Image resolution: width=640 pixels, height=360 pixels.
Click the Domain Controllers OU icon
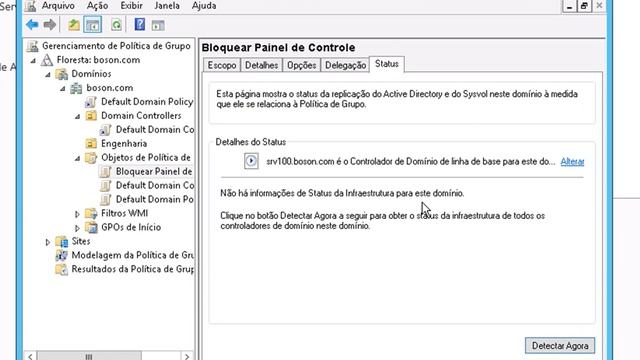pyautogui.click(x=91, y=116)
